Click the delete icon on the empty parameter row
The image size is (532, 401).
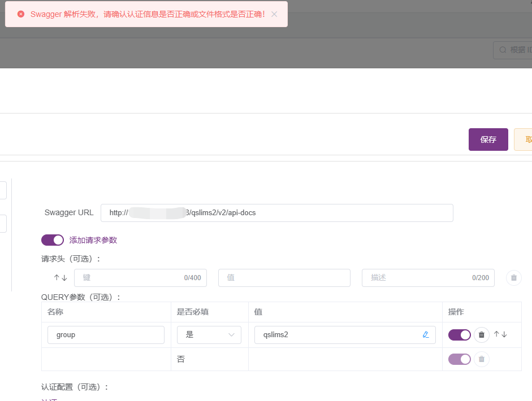pyautogui.click(x=481, y=359)
